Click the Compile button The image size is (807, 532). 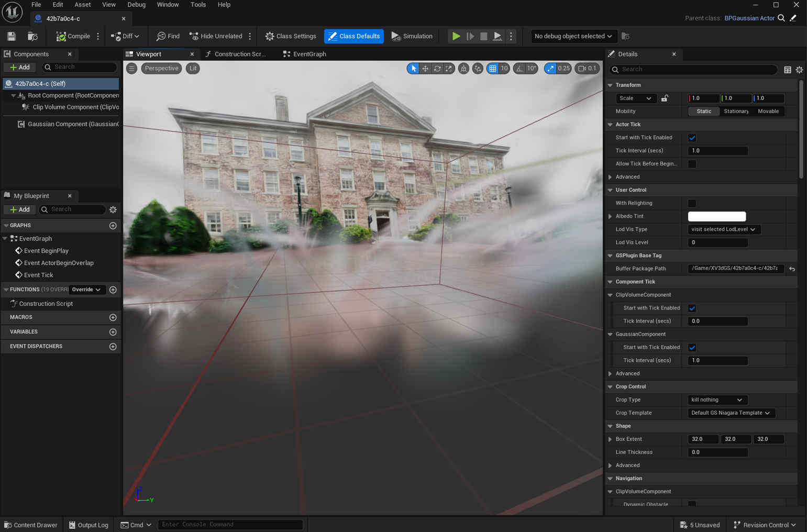click(73, 36)
